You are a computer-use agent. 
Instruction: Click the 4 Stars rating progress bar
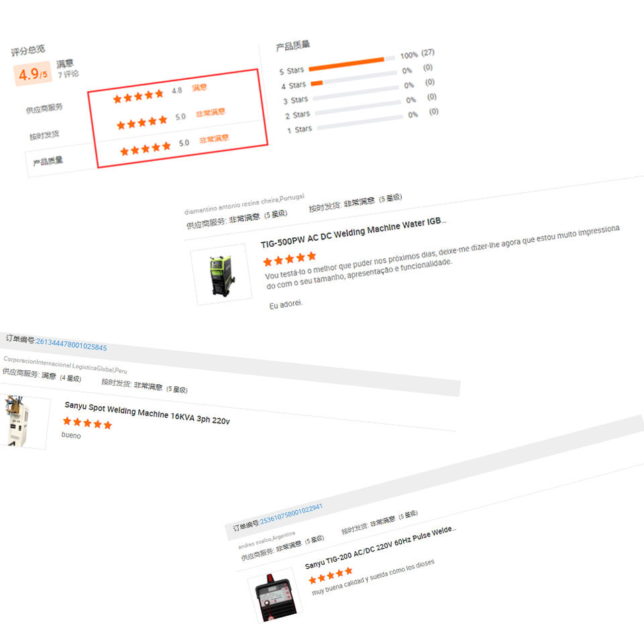tap(354, 78)
